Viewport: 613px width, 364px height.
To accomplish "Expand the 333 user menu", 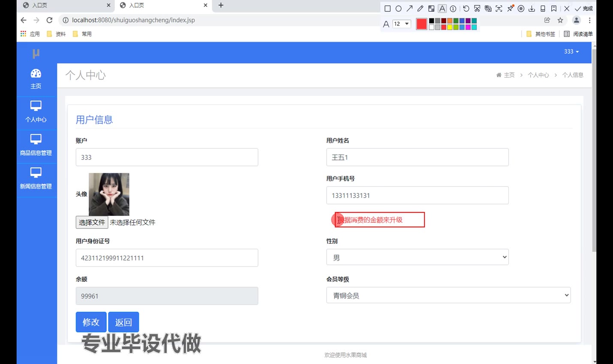I will pos(571,51).
